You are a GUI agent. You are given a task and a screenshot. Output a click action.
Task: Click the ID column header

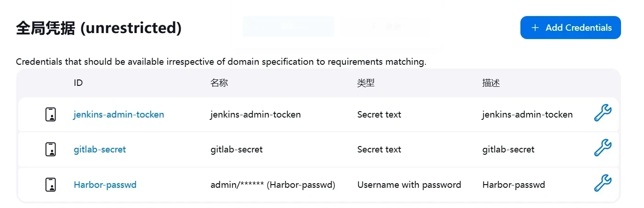point(78,83)
